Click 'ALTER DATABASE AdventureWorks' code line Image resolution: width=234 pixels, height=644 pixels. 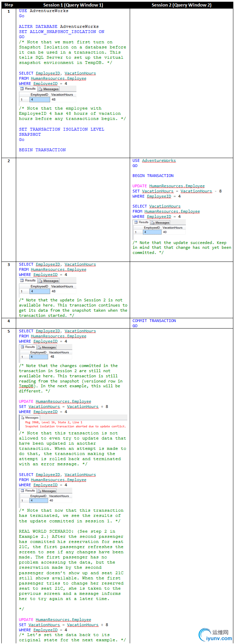click(59, 26)
